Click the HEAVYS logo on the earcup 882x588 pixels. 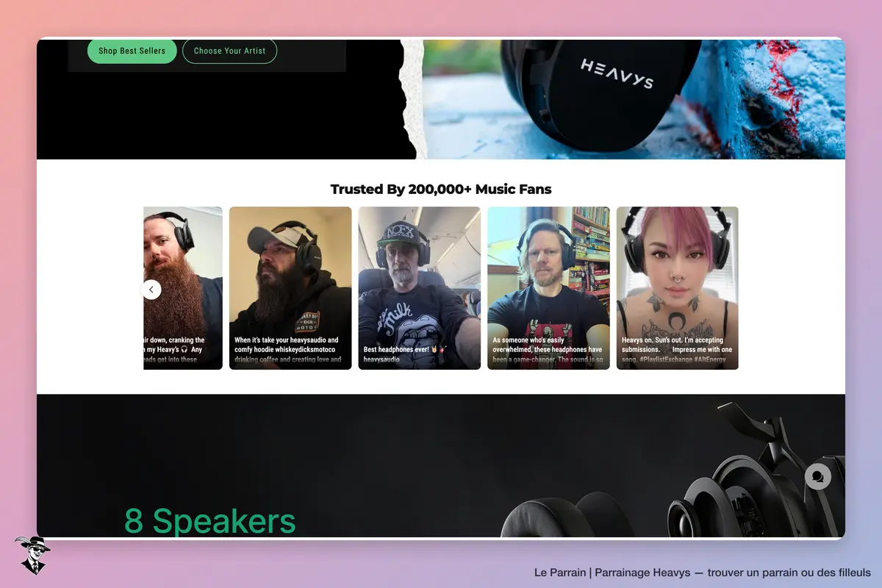coord(617,74)
